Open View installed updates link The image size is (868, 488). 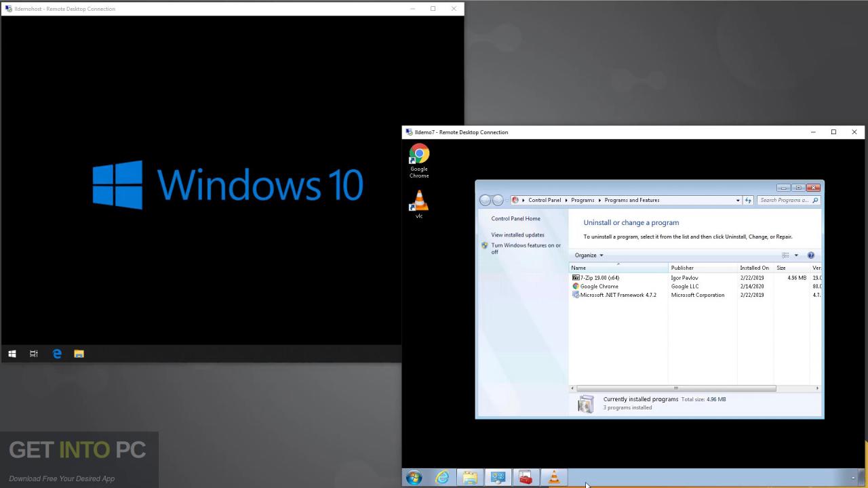click(x=518, y=235)
